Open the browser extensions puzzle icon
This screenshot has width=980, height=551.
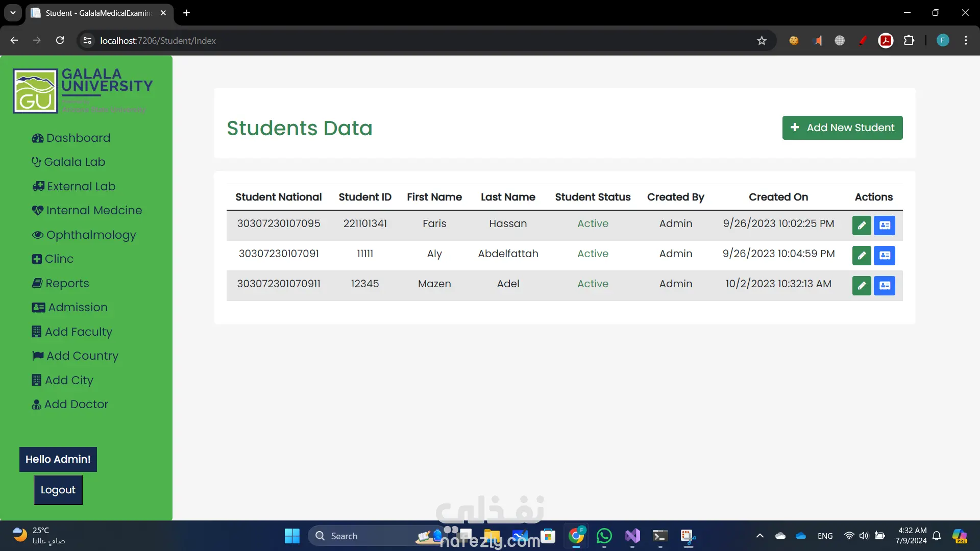coord(909,41)
